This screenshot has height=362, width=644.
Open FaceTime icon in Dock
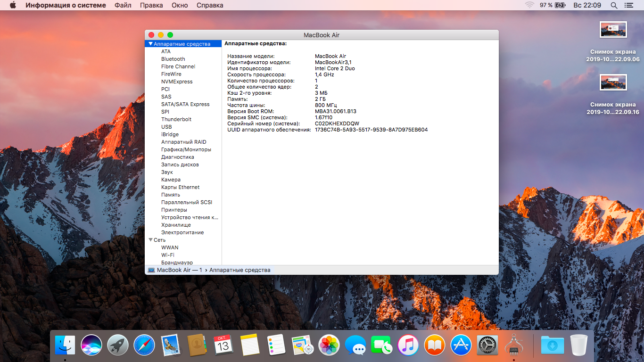click(382, 345)
